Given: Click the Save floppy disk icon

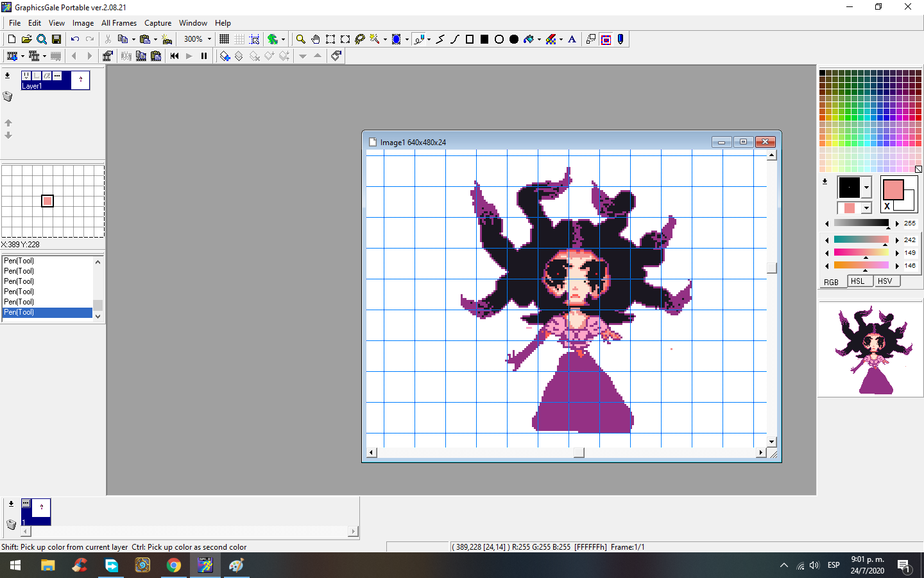Looking at the screenshot, I should tap(56, 39).
